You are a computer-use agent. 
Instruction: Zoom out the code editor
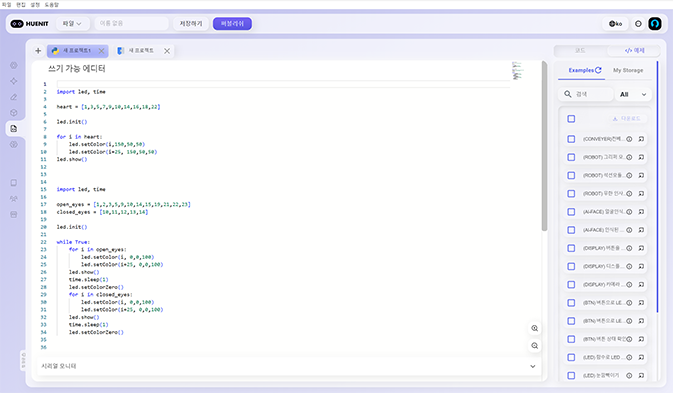[x=534, y=345]
